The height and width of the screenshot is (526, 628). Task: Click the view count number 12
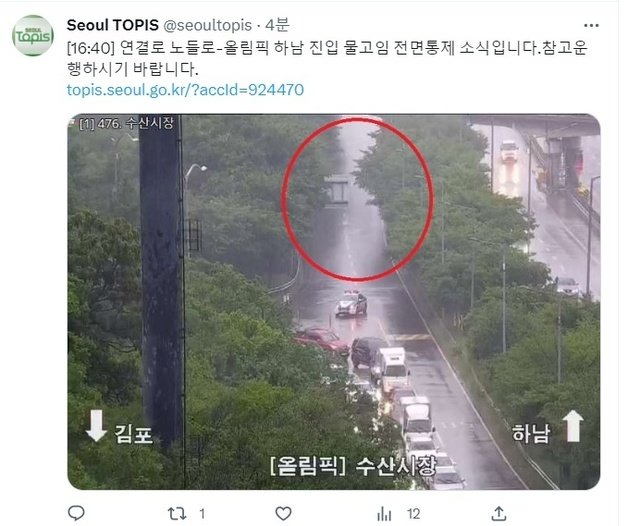coord(413,514)
